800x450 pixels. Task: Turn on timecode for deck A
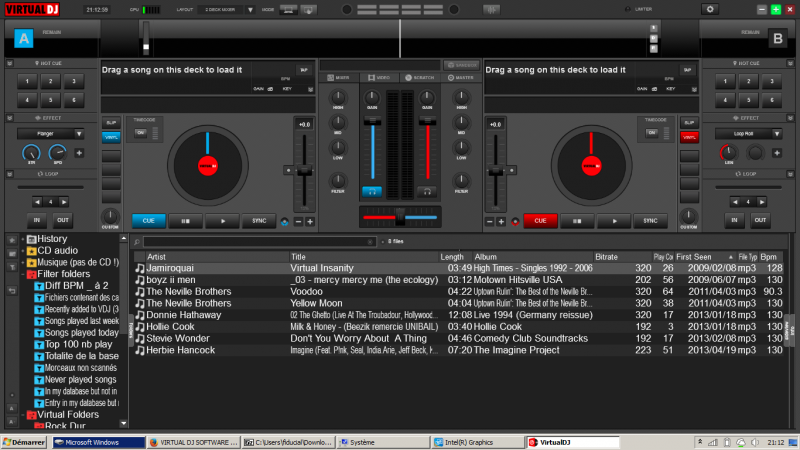pyautogui.click(x=141, y=133)
